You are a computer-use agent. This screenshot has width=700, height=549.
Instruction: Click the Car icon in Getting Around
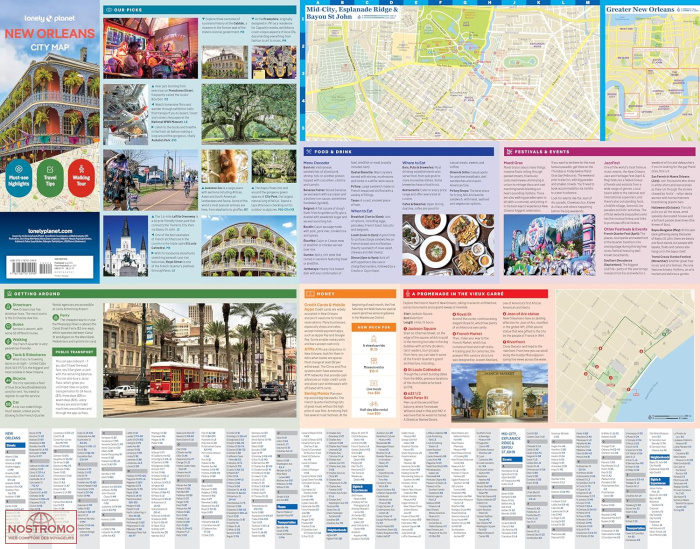point(8,403)
